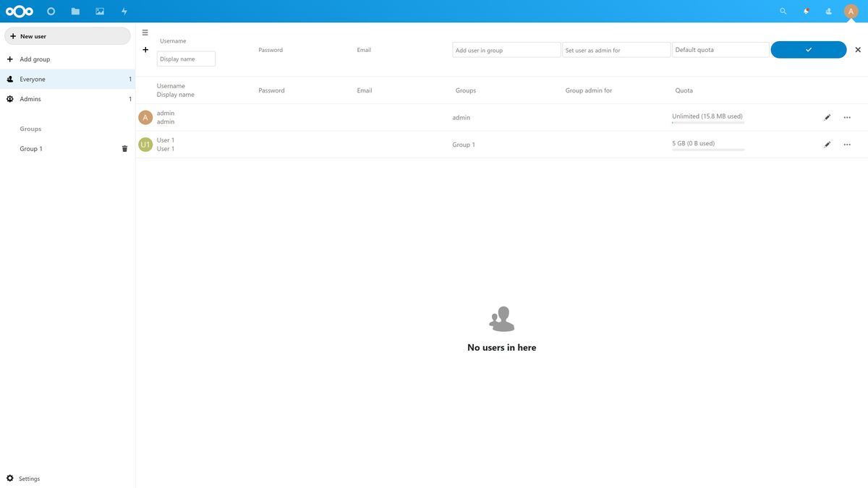Open the notifications bell icon
The height and width of the screenshot is (488, 868).
805,11
